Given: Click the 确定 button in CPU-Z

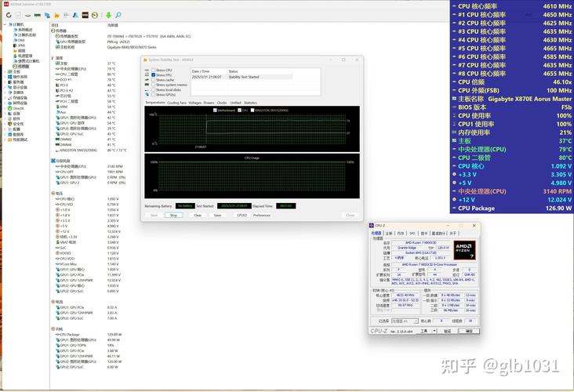Looking at the screenshot, I should tap(469, 331).
